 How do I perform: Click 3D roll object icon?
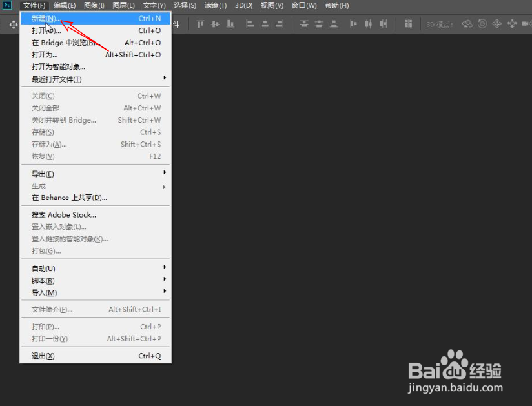click(482, 24)
